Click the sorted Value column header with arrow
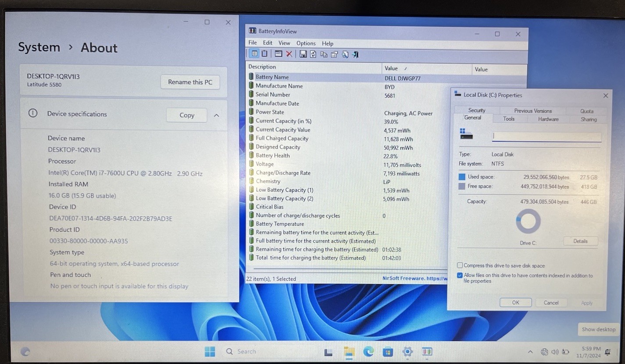 pos(427,68)
